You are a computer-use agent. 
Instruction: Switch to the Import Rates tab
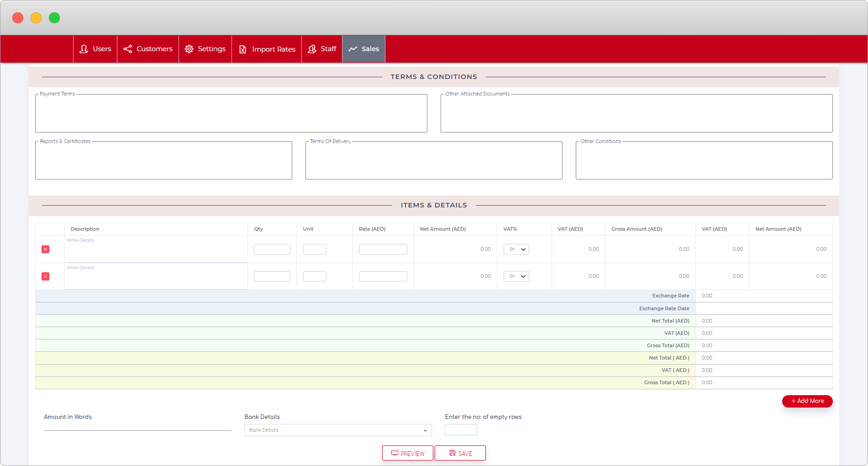pos(267,49)
